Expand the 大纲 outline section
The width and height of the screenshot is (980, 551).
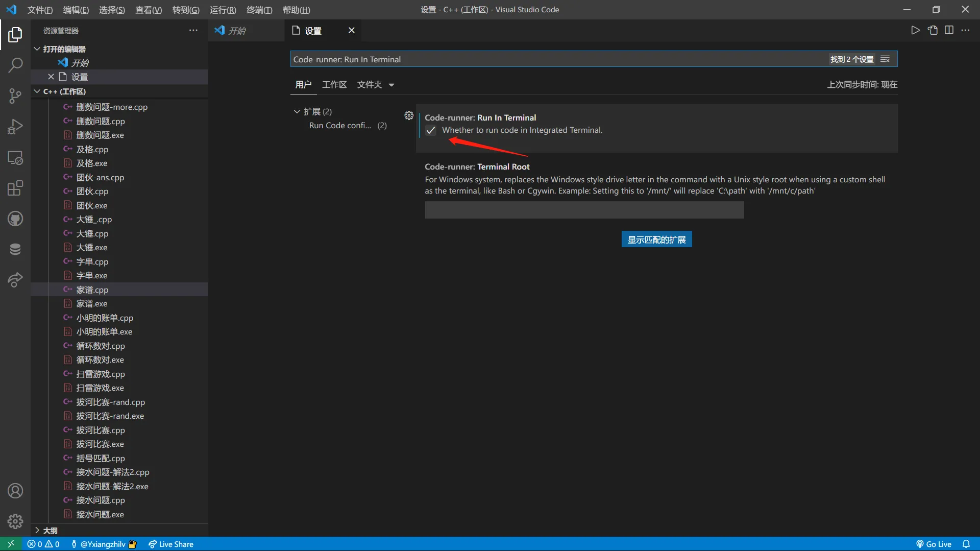point(37,530)
